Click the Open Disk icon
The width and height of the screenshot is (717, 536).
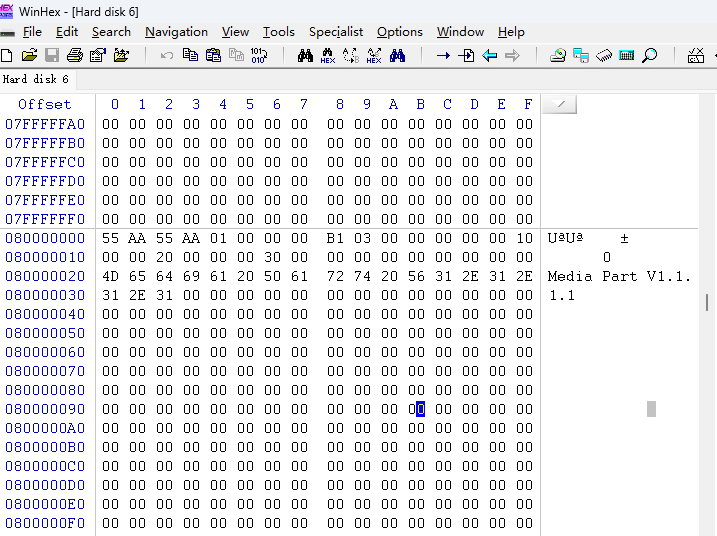558,56
